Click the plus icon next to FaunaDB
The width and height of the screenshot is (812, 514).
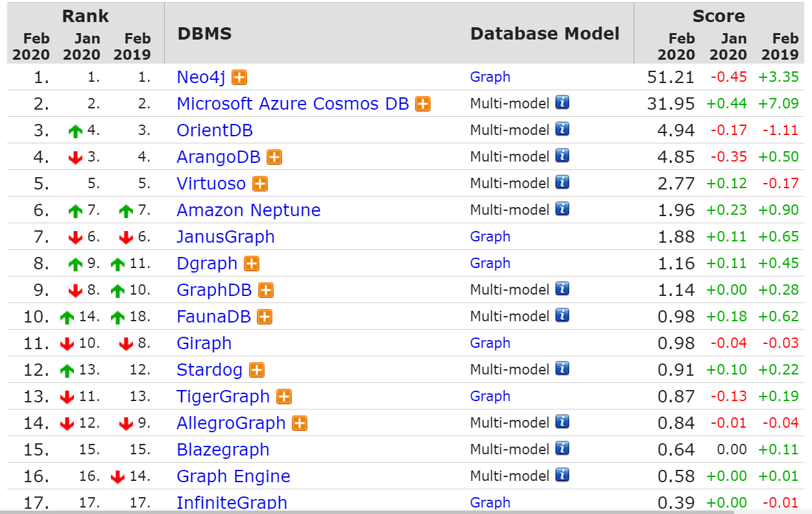264,317
